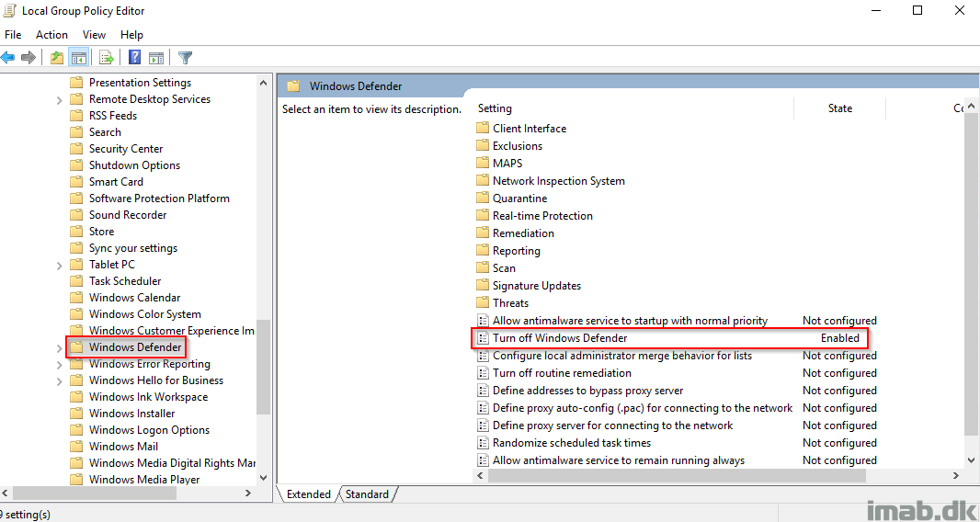Open the Network Inspection System folder
The height and width of the screenshot is (522, 980).
coord(558,181)
